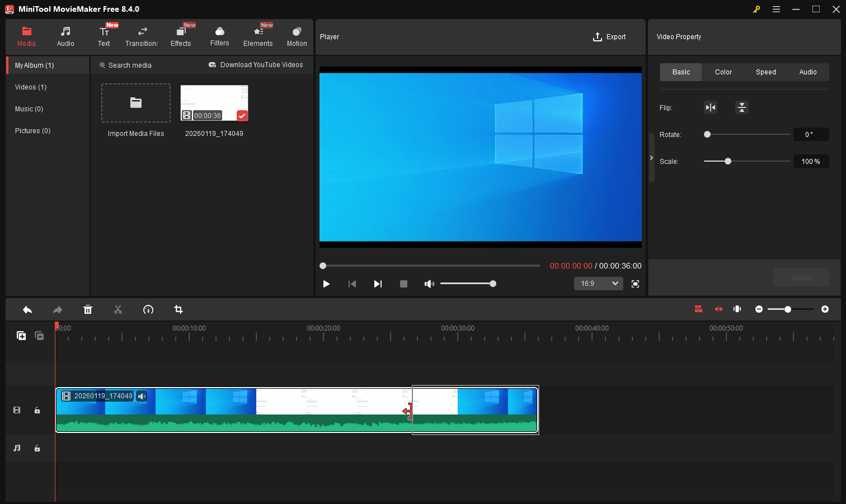The width and height of the screenshot is (846, 504).
Task: Open the Transitions menu in the top bar
Action: [x=141, y=36]
